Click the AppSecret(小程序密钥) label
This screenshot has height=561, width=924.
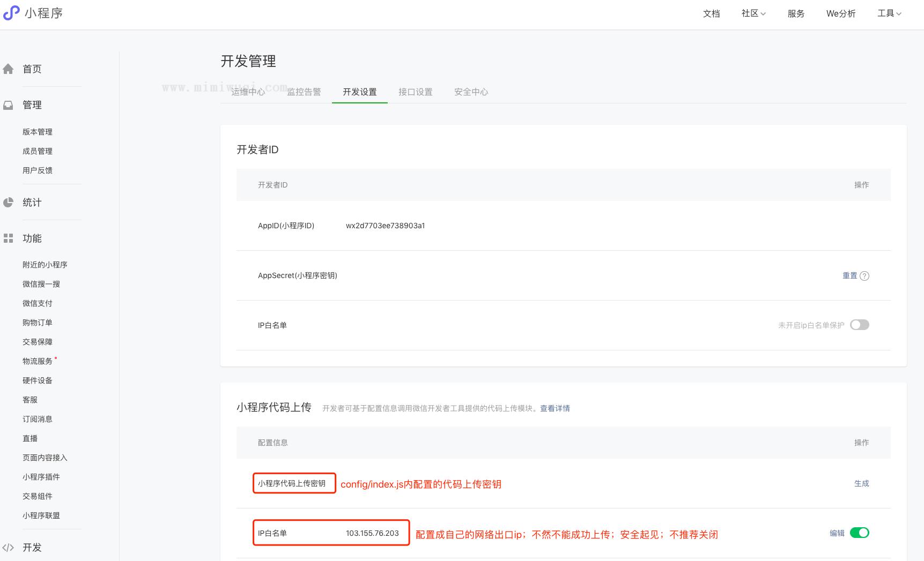[298, 275]
